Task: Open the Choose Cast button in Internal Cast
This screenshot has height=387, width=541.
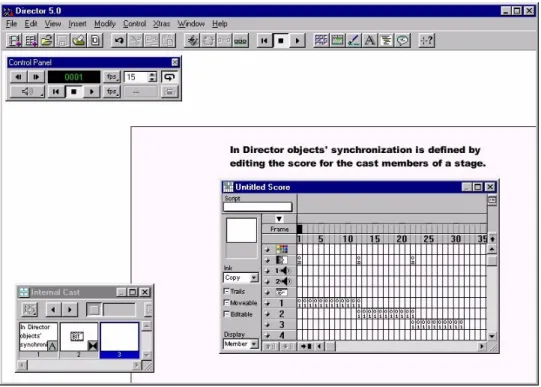Action: tap(29, 309)
